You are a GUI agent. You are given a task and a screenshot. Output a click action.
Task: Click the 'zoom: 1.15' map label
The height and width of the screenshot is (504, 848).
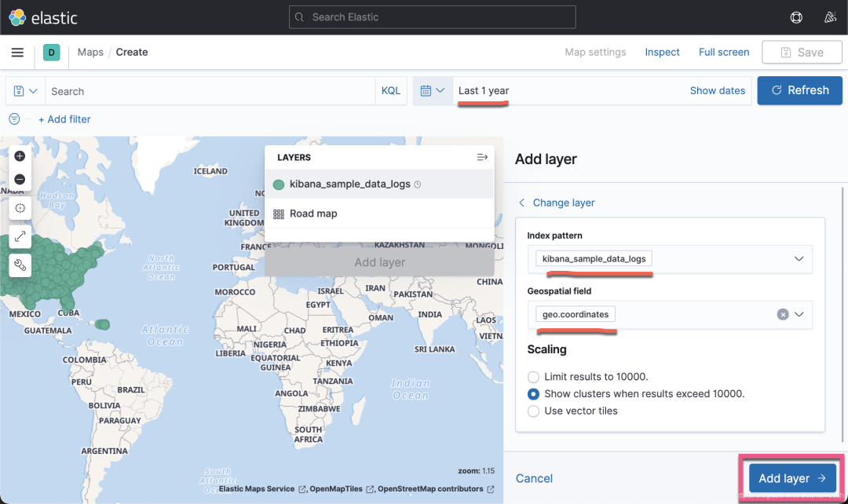tap(476, 471)
